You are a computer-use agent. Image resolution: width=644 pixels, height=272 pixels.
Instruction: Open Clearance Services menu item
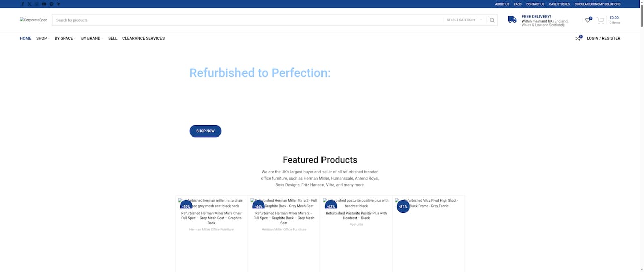click(x=143, y=38)
